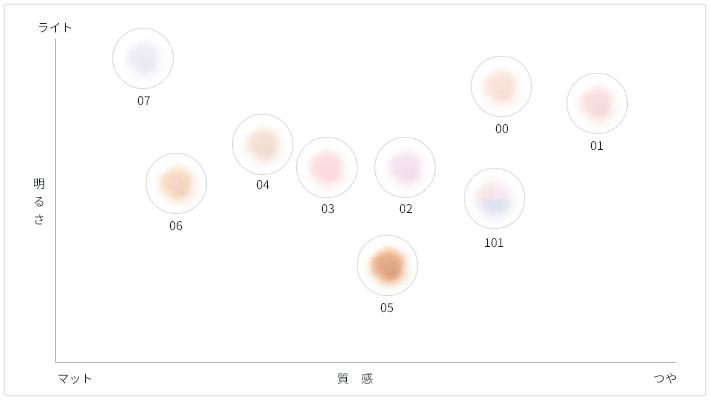
Task: Click the 04 label under the swatch
Action: coord(262,185)
